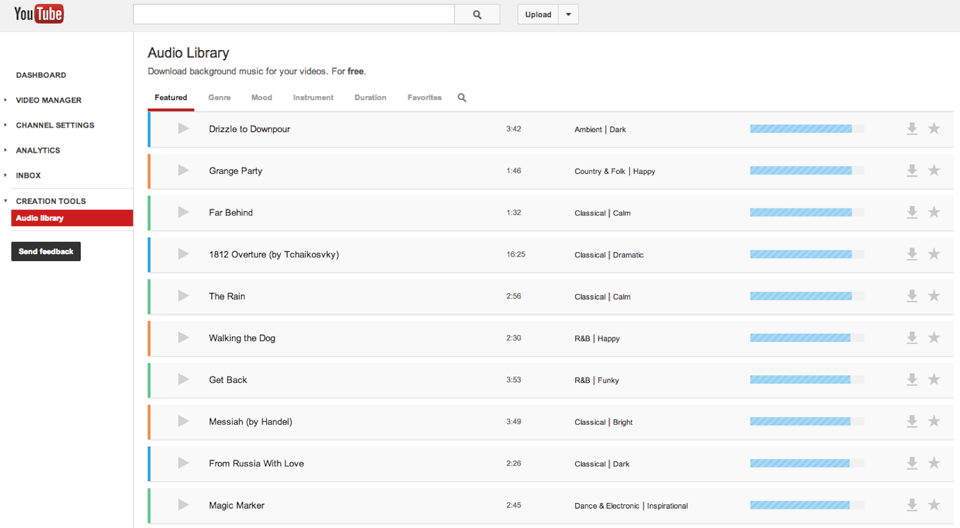Open the Mood filter tab
The width and height of the screenshot is (960, 528).
[x=261, y=98]
